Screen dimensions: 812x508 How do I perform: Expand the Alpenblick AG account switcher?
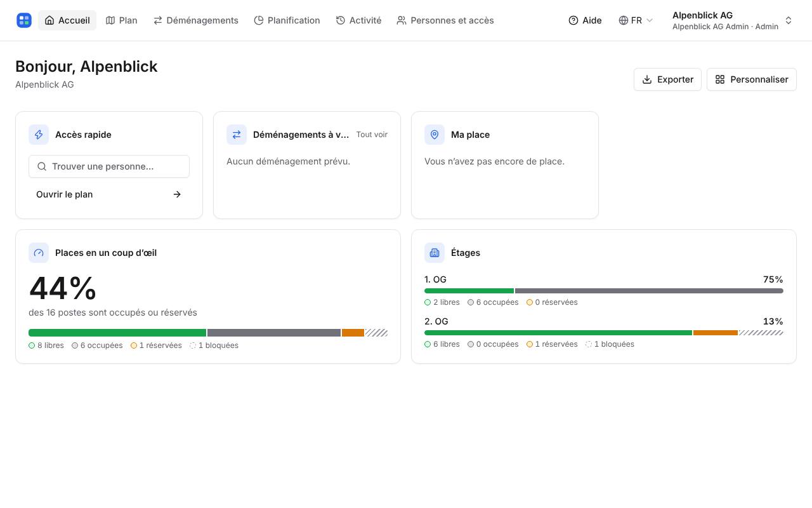(732, 20)
